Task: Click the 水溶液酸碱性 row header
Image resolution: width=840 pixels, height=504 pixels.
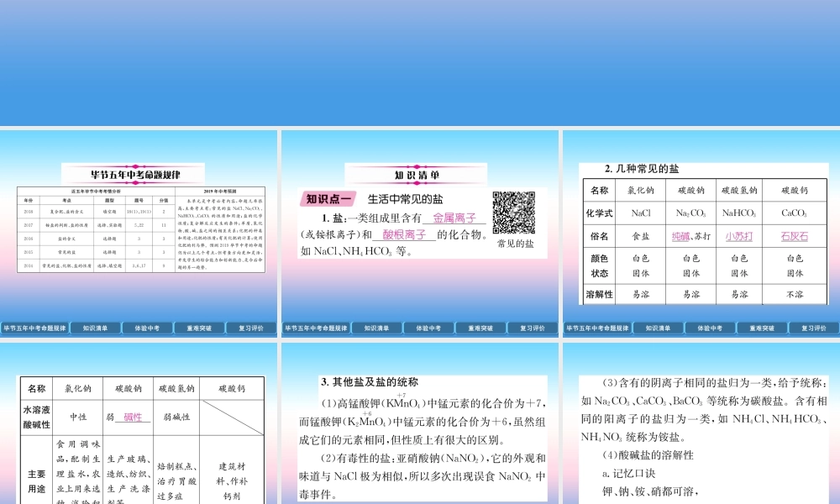Action: 37,417
